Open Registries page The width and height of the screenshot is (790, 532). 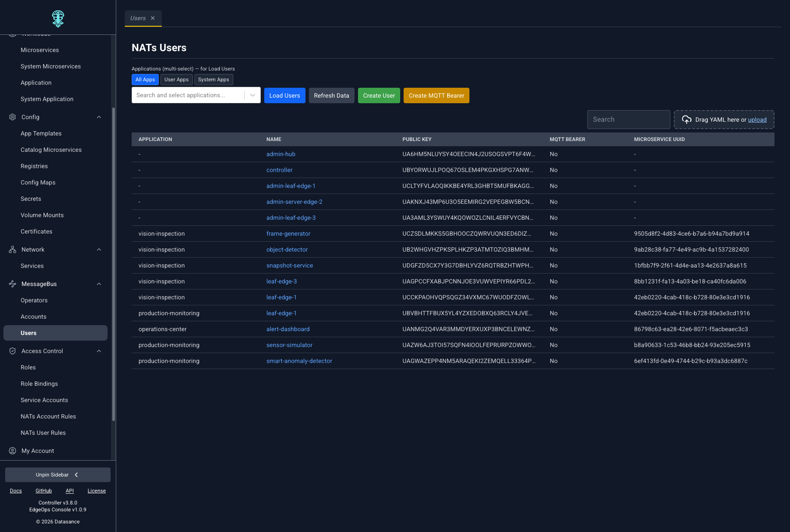tap(34, 166)
